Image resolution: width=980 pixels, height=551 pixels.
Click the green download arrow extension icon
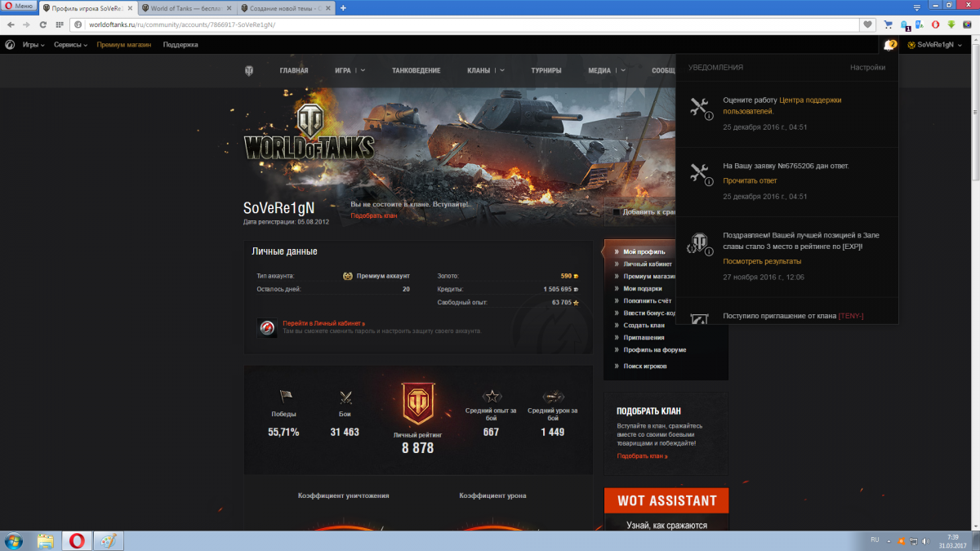951,24
